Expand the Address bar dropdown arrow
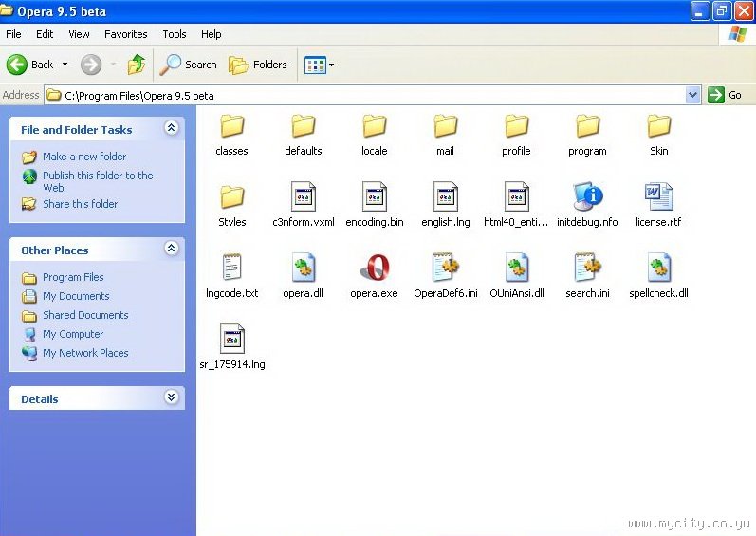 pos(692,95)
